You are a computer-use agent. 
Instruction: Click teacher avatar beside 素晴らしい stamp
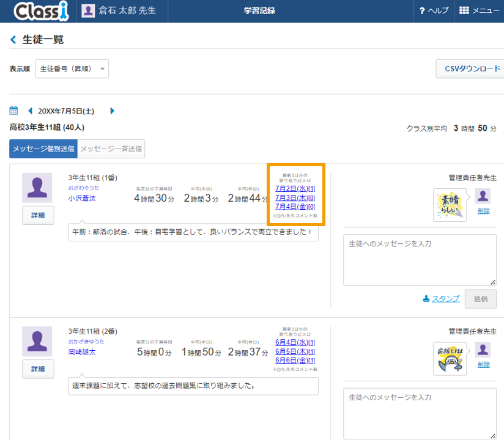pos(483,196)
